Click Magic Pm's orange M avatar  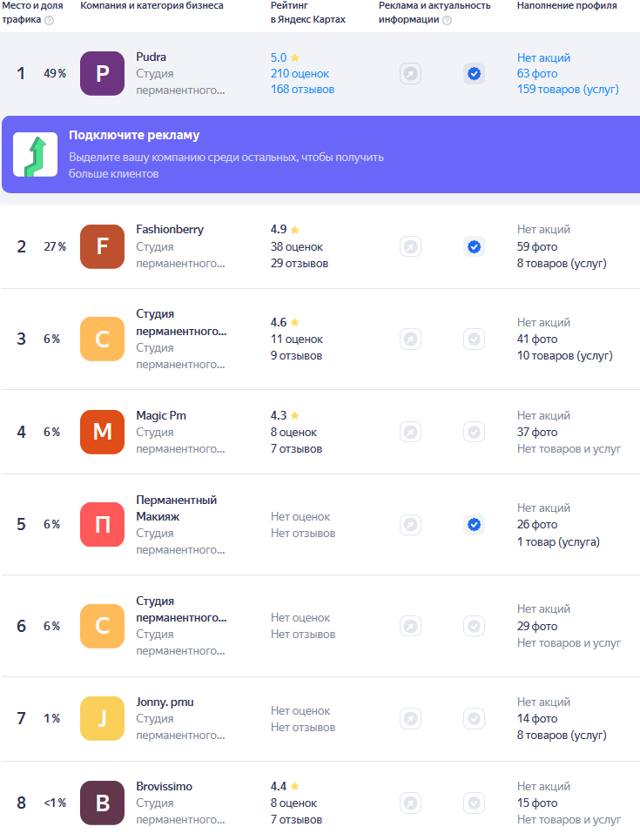pyautogui.click(x=103, y=432)
